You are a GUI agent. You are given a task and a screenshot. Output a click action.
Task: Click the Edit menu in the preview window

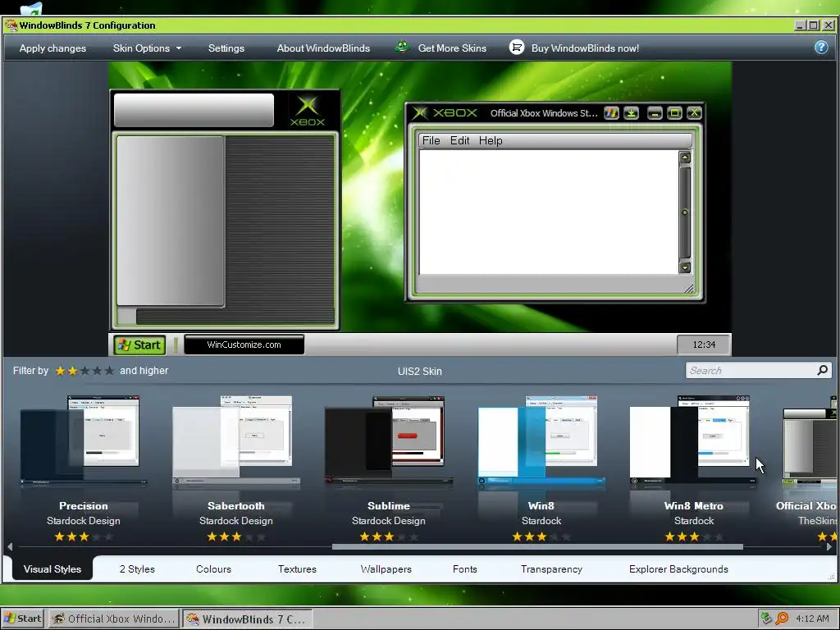click(459, 140)
